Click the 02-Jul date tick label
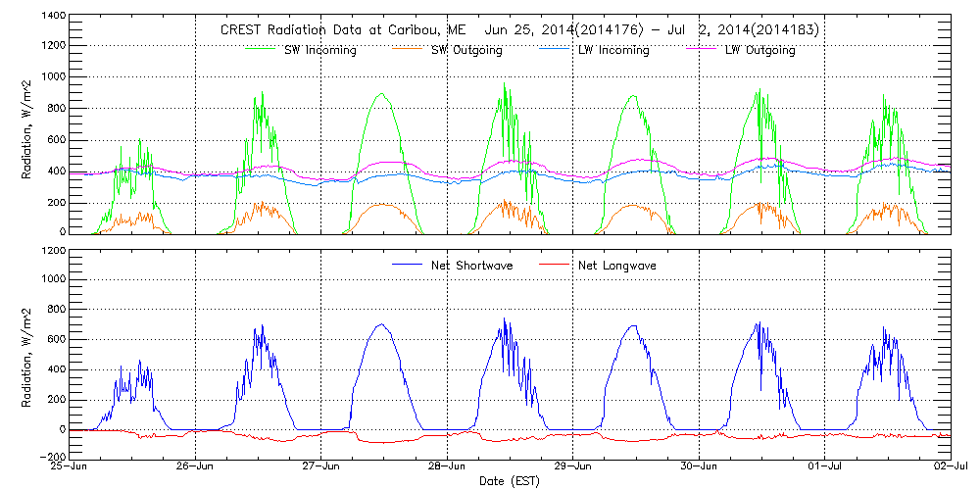 [x=951, y=468]
